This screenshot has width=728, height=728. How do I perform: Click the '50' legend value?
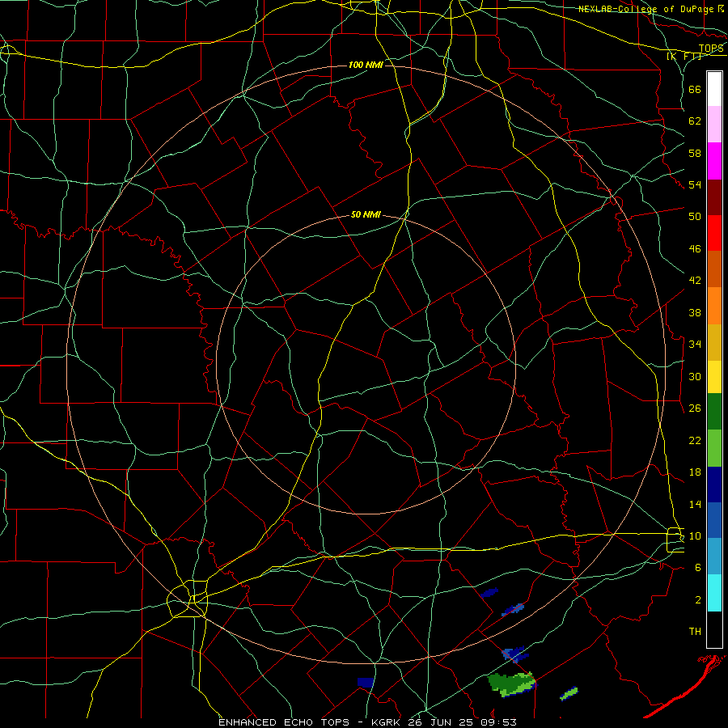coord(695,217)
